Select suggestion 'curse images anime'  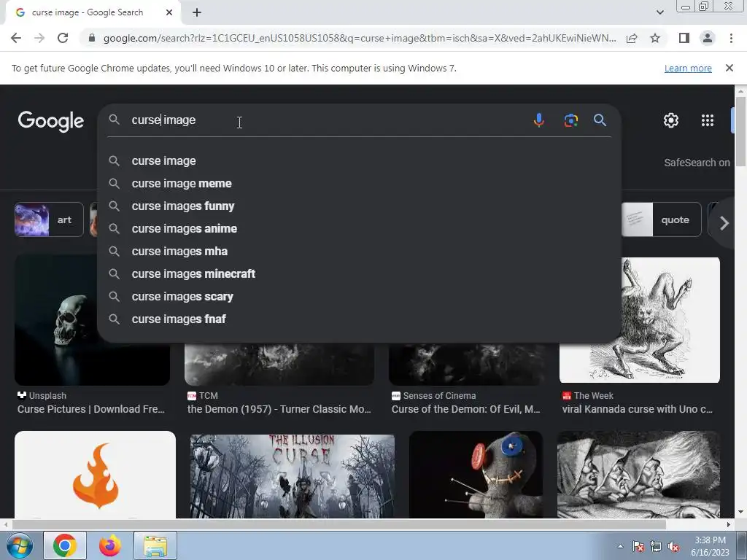359,228
